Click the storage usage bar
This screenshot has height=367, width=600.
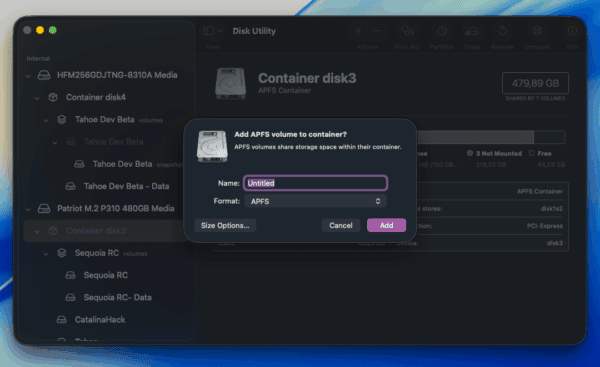tap(491, 137)
